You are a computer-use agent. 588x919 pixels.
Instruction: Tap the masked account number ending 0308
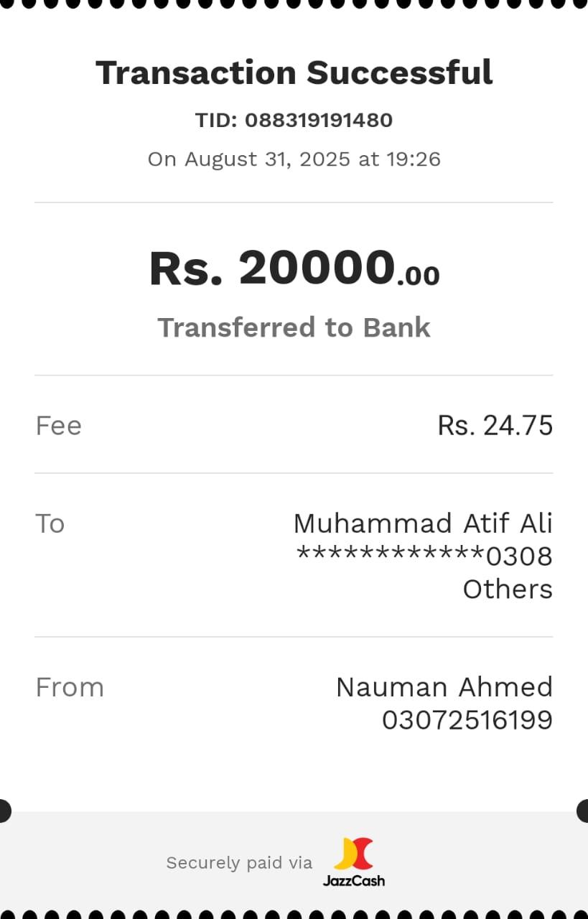pyautogui.click(x=424, y=556)
